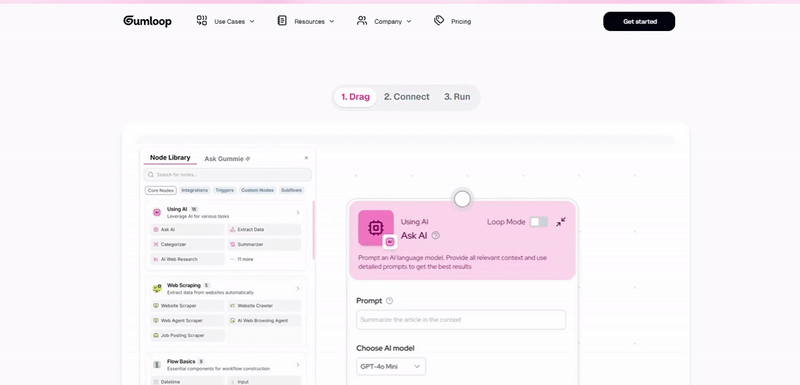Click the Flow Basics category icon
Screen dimensions: 800x385
tap(157, 365)
